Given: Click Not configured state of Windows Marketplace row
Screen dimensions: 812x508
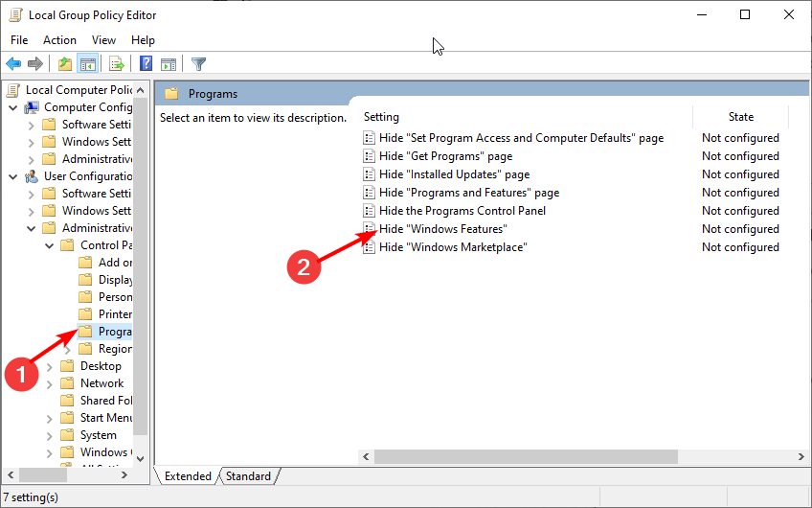Looking at the screenshot, I should coord(740,247).
